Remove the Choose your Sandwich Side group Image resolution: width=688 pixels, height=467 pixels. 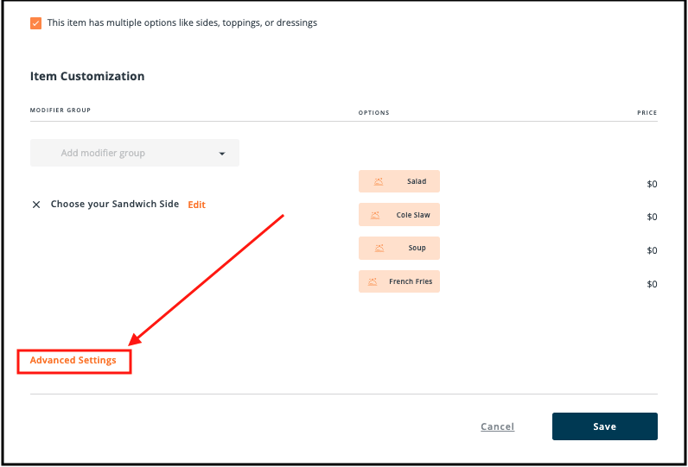(36, 205)
